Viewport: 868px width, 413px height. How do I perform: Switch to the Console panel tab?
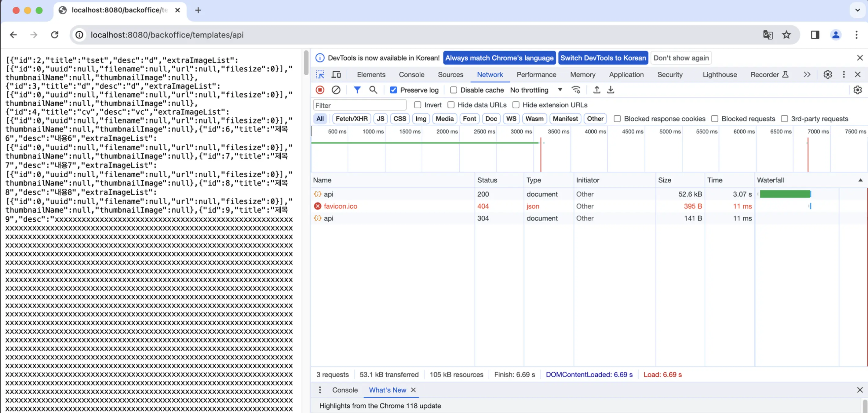tap(411, 75)
